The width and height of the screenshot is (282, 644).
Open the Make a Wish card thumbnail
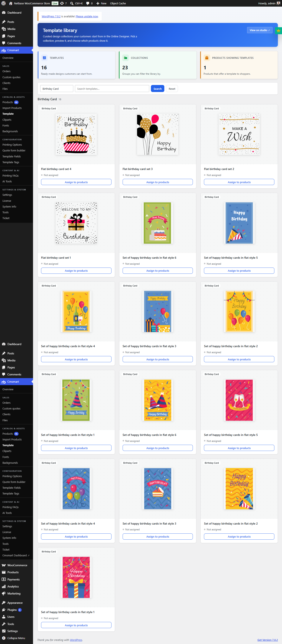tap(239, 134)
